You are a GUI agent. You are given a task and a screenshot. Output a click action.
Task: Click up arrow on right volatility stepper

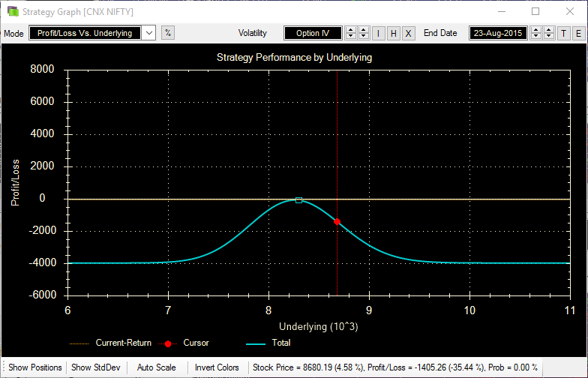363,30
